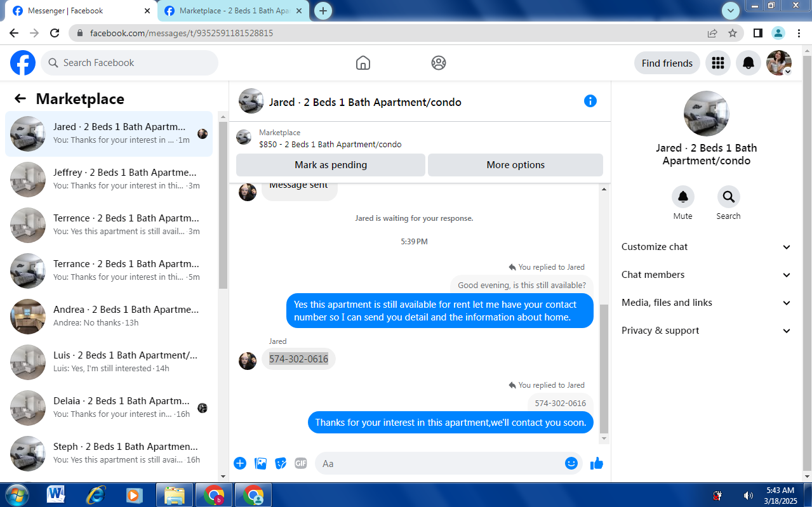The image size is (812, 507).
Task: Click conversation list scrollbar thumb
Action: 223,204
